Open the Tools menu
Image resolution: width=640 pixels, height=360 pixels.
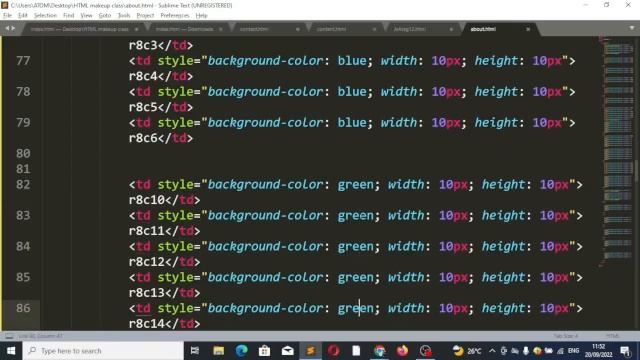pos(124,16)
